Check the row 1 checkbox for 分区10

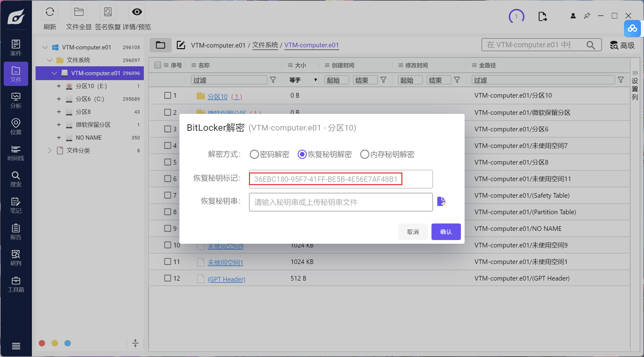coord(167,95)
